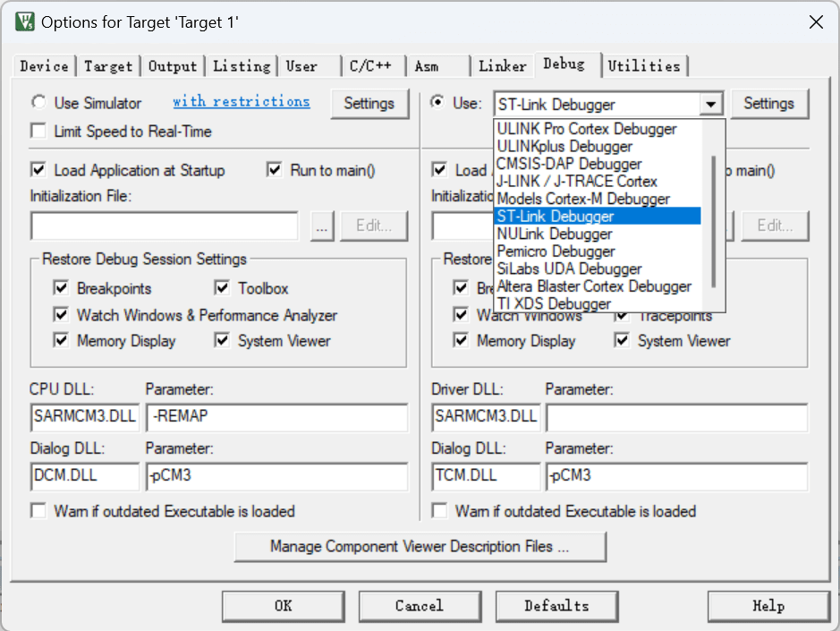
Task: Click the dropdown list scrollbar thumb
Action: 713,221
